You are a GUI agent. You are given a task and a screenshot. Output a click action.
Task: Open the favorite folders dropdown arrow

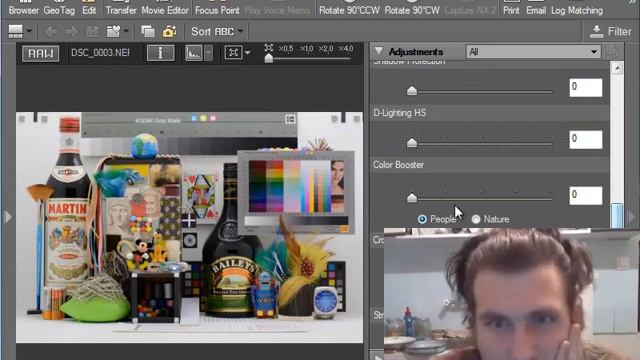(126, 31)
